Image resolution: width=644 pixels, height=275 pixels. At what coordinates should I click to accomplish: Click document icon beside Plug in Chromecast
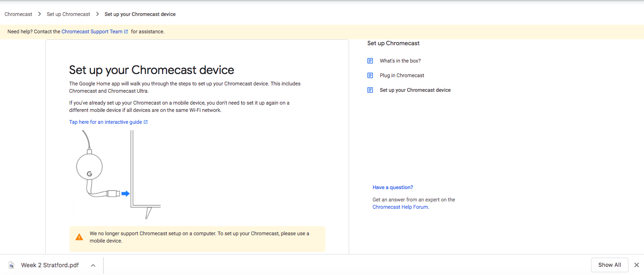370,75
